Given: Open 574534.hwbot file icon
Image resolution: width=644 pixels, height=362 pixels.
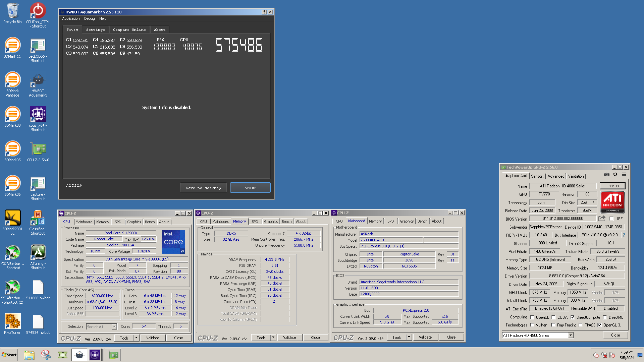Looking at the screenshot, I should pyautogui.click(x=38, y=324).
